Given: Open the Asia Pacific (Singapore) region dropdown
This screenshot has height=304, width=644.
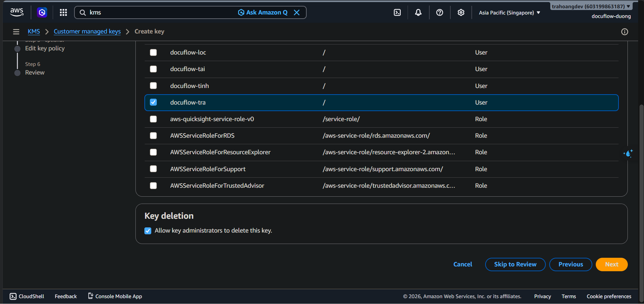Looking at the screenshot, I should 510,13.
